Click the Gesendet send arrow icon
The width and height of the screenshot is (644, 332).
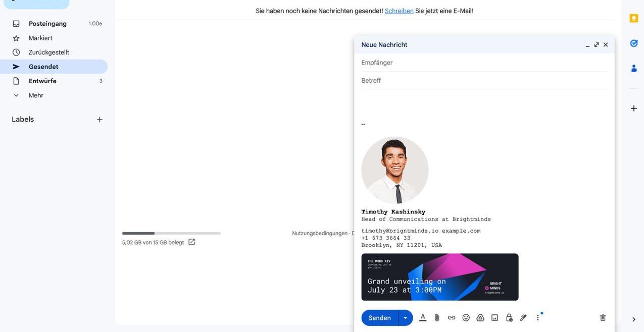pos(16,67)
